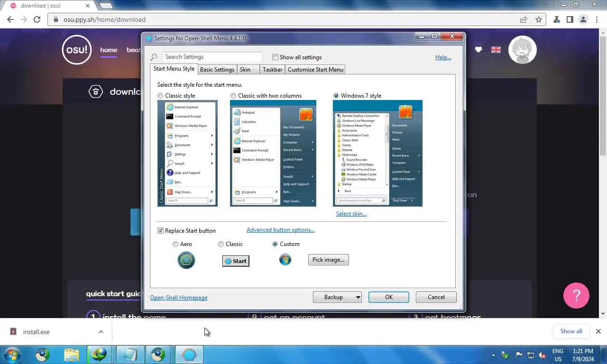Open the Backup dropdown button
The width and height of the screenshot is (607, 364).
point(337,297)
